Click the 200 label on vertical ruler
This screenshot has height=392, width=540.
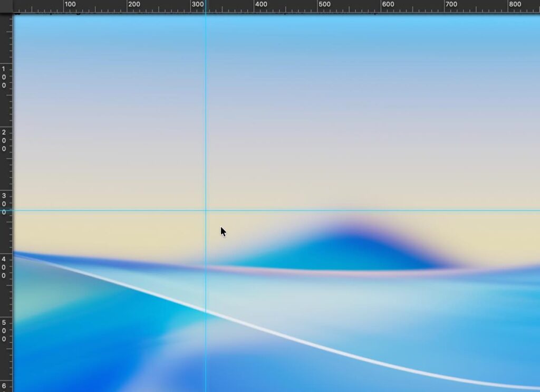point(4,140)
